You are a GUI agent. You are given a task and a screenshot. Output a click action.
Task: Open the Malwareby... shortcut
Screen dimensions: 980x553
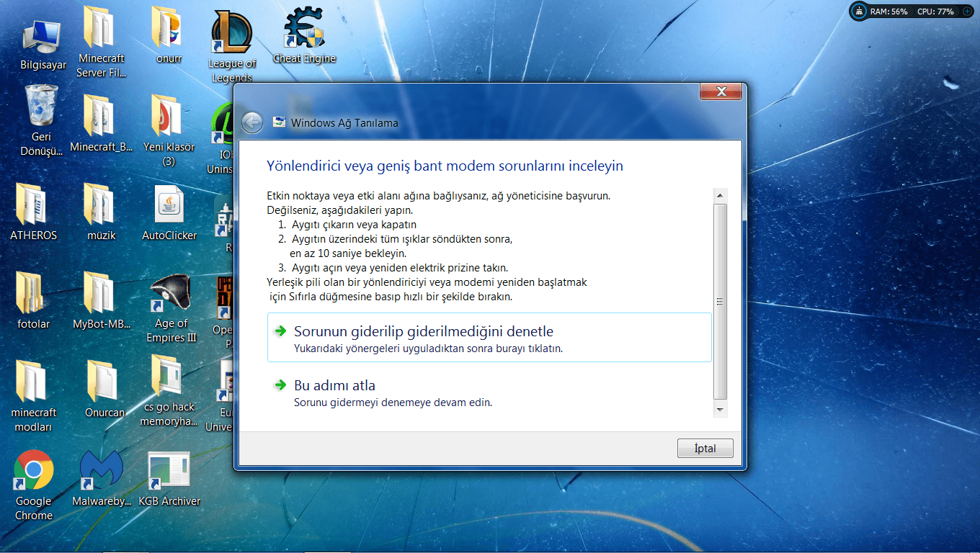(101, 478)
